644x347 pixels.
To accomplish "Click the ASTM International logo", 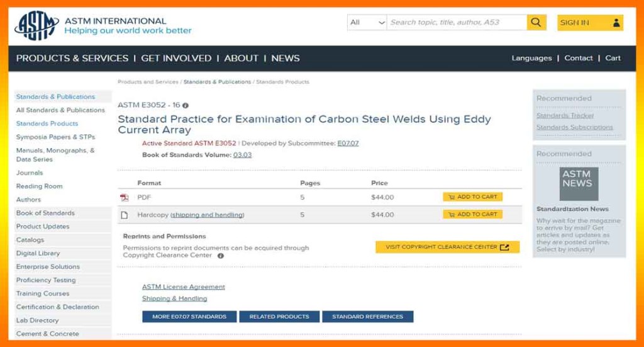I will click(x=37, y=25).
